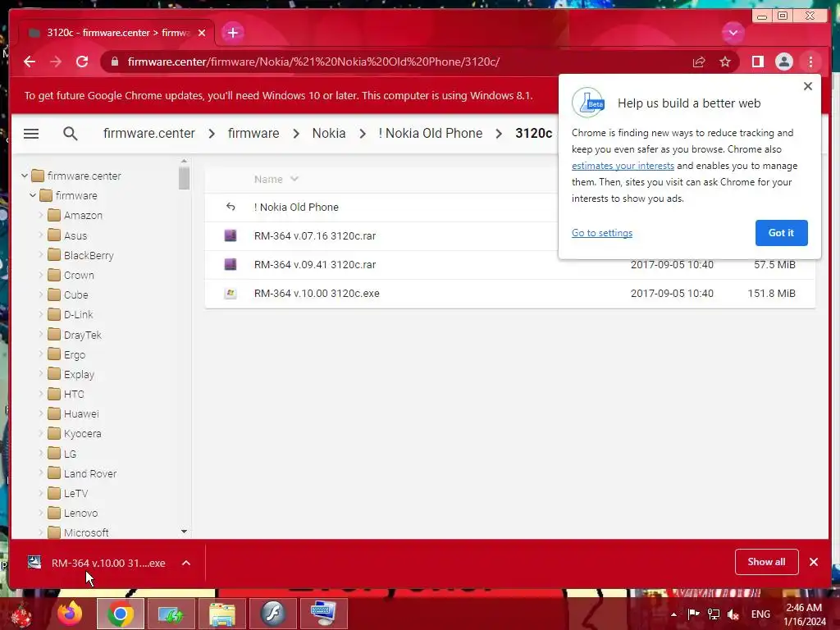Open the Chrome three-dot menu

pyautogui.click(x=810, y=62)
